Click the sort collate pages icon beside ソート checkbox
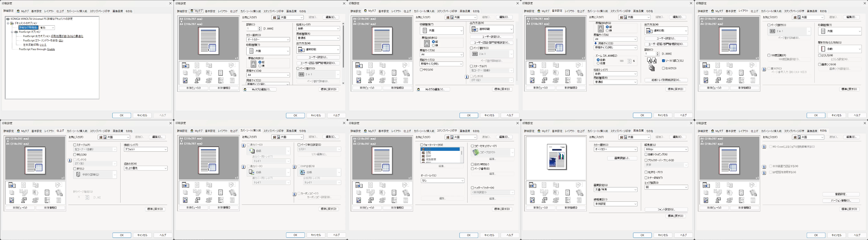Viewport: 868px width, 240px height. pyautogui.click(x=652, y=61)
